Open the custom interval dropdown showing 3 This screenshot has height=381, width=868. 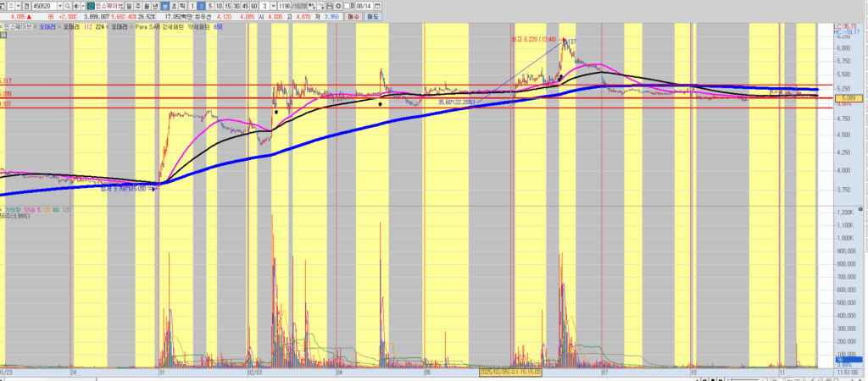click(x=274, y=6)
